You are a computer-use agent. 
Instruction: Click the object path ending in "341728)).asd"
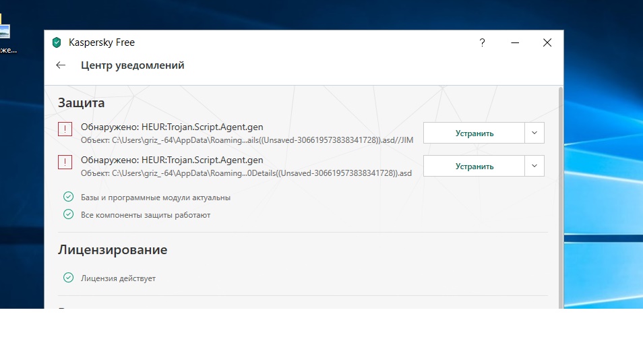[x=246, y=173]
